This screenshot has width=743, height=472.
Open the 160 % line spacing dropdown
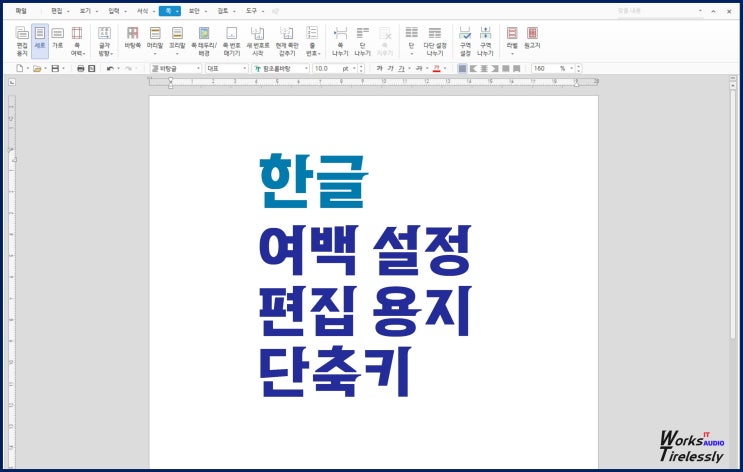tap(571, 69)
